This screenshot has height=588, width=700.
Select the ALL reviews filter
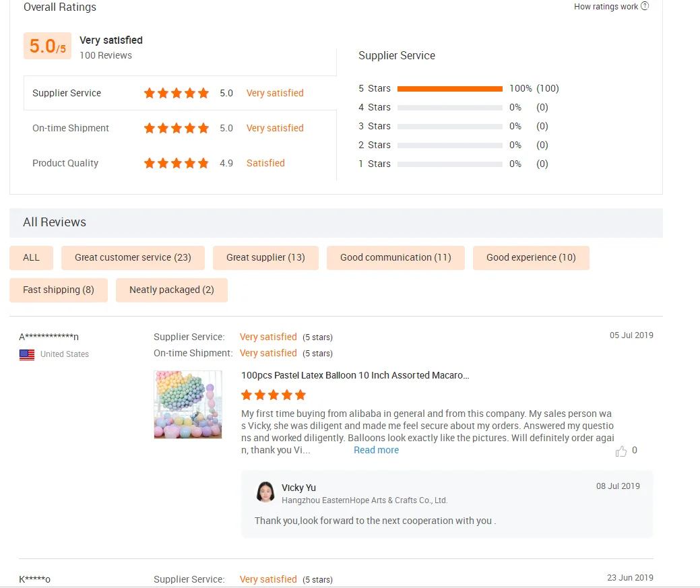31,257
